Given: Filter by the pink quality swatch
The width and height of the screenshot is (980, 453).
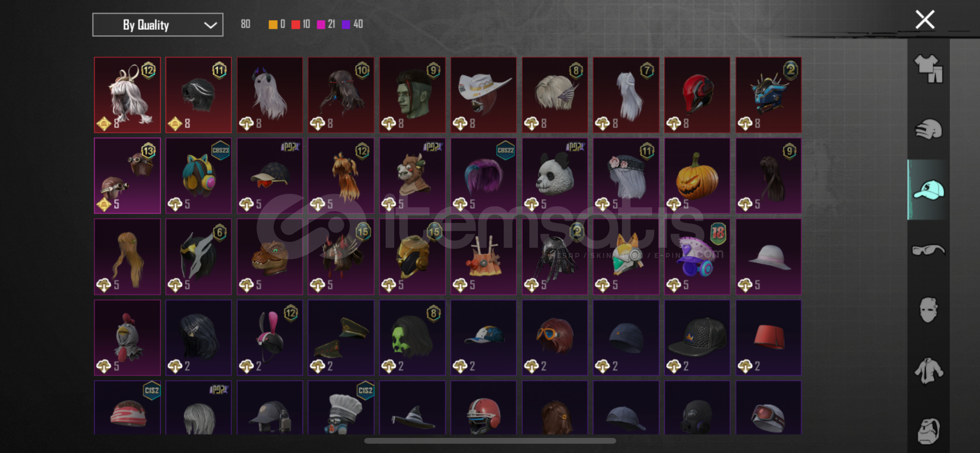Looking at the screenshot, I should point(321,24).
